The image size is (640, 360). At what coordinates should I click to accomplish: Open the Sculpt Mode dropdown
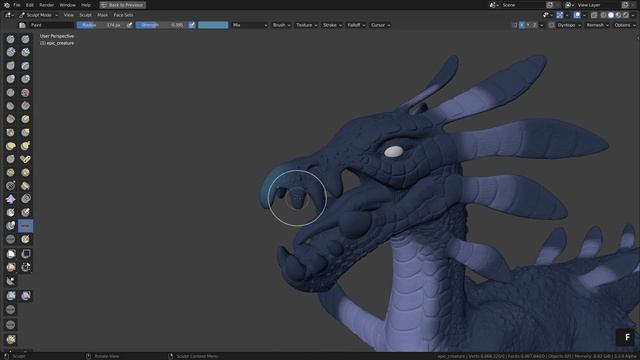pos(39,15)
